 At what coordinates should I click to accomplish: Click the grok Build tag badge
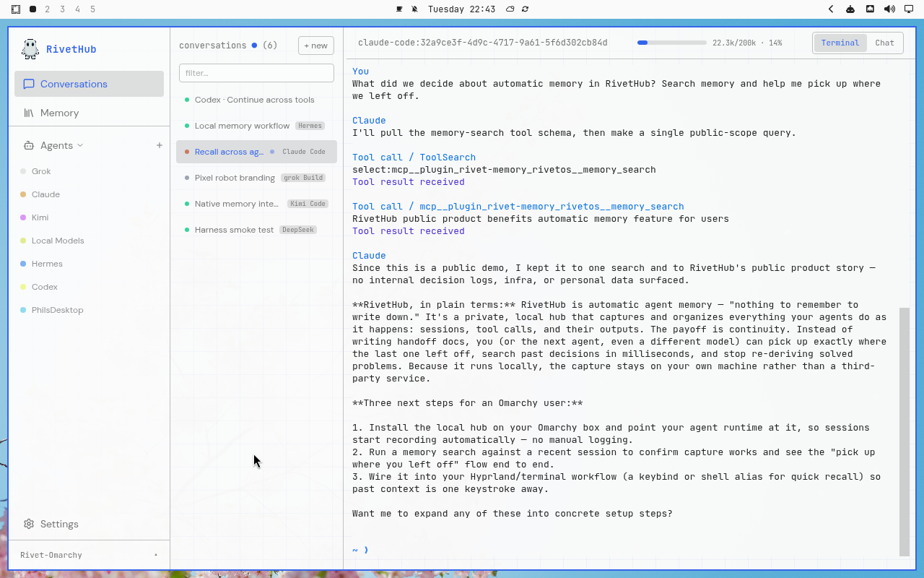(302, 178)
